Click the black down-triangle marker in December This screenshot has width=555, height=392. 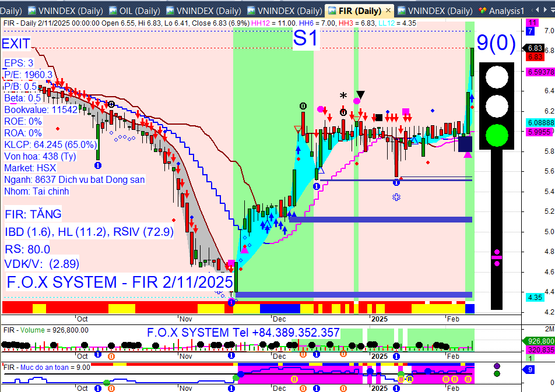click(x=360, y=94)
